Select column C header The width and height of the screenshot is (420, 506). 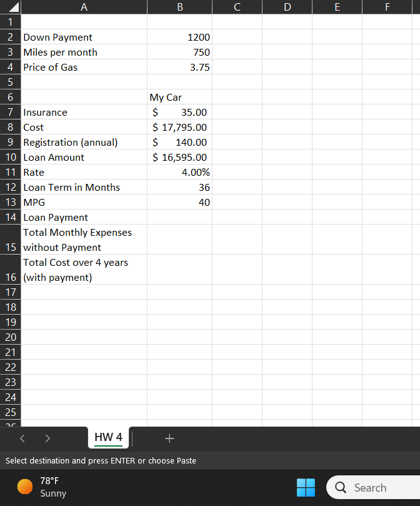pos(237,7)
